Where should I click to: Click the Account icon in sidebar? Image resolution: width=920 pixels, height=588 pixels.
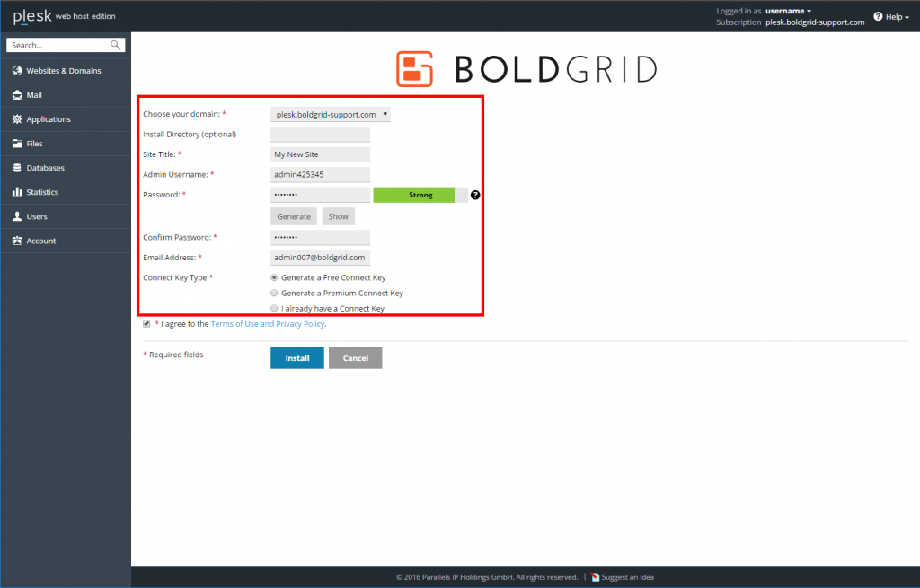point(17,241)
